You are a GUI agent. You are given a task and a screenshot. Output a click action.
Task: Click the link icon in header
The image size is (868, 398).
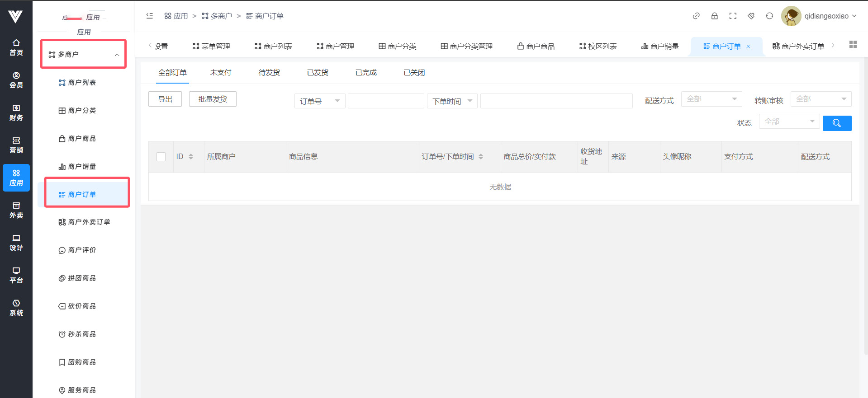point(696,16)
